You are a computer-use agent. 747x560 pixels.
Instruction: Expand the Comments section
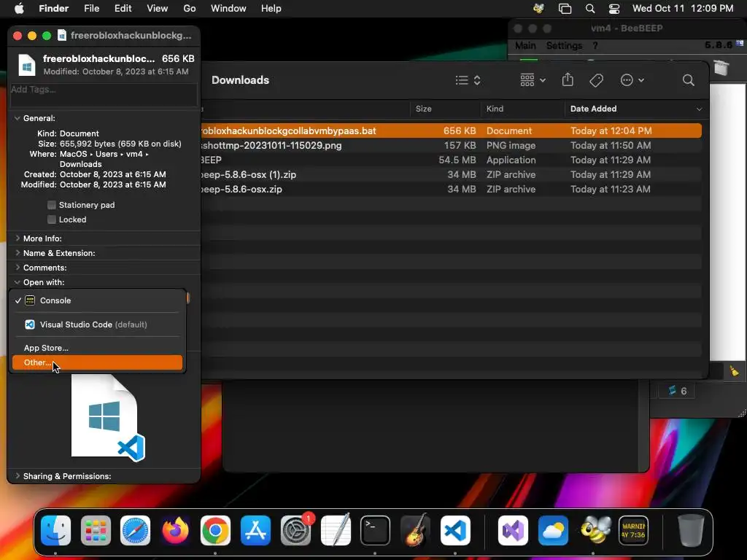click(18, 268)
